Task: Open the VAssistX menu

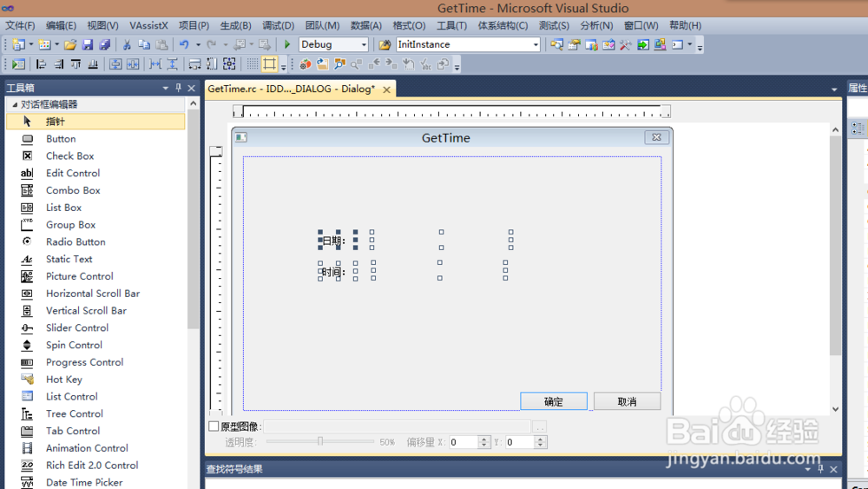Action: (148, 25)
